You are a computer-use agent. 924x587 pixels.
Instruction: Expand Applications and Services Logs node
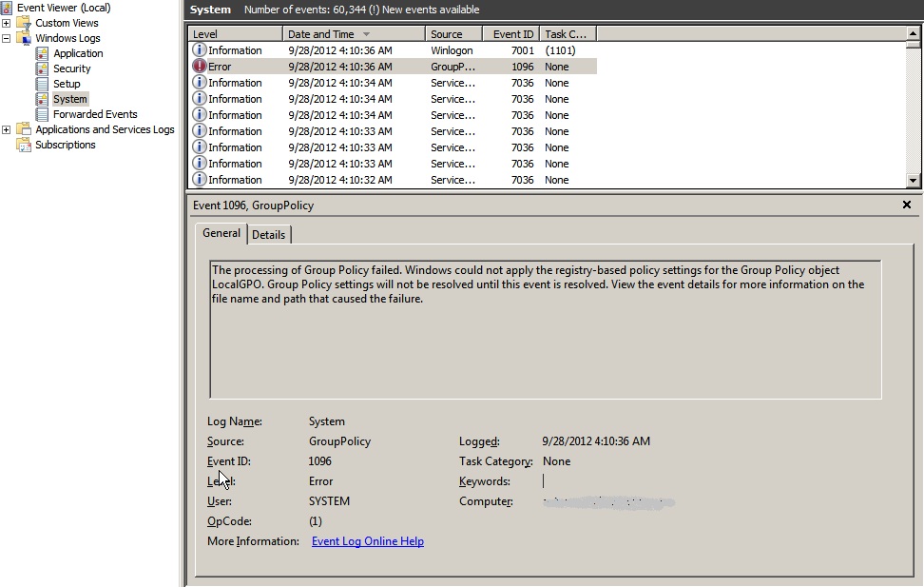click(x=6, y=129)
